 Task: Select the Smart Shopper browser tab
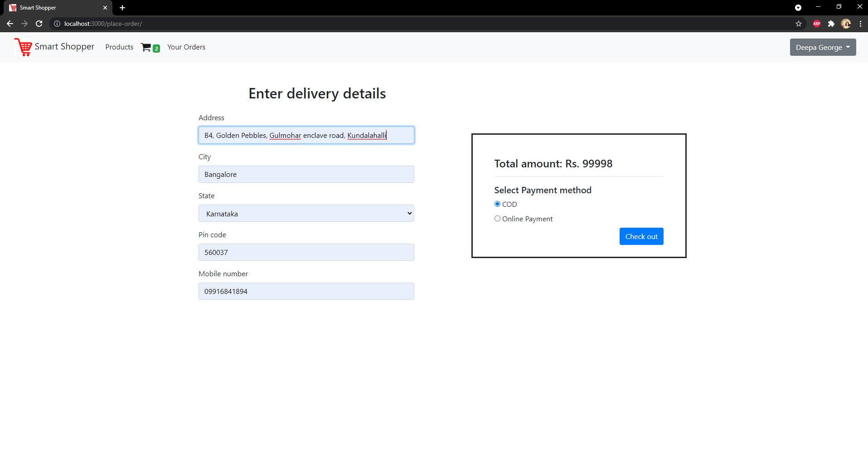pyautogui.click(x=57, y=8)
